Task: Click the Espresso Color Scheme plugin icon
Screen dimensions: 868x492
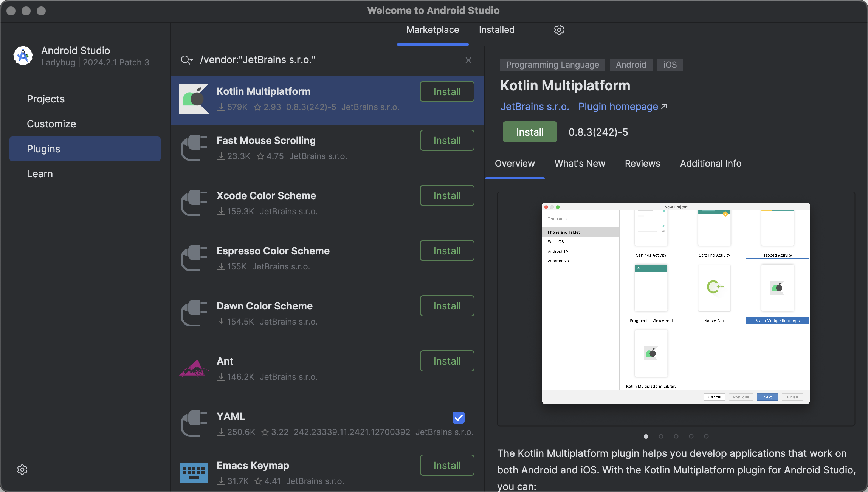Action: point(194,258)
